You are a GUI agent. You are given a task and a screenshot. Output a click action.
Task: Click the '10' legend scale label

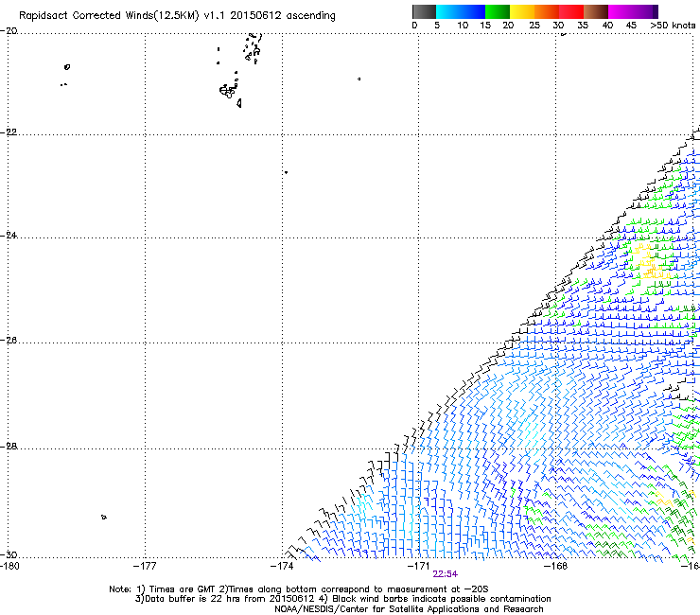(x=463, y=26)
